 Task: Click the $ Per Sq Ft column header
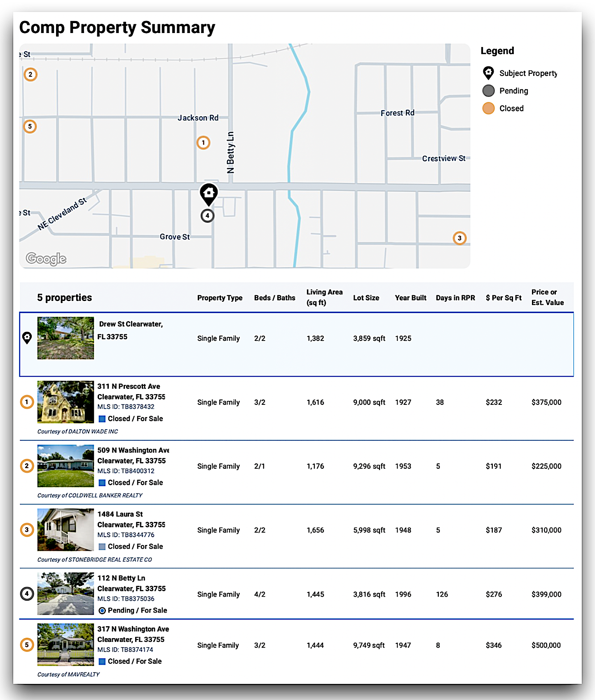(x=504, y=298)
